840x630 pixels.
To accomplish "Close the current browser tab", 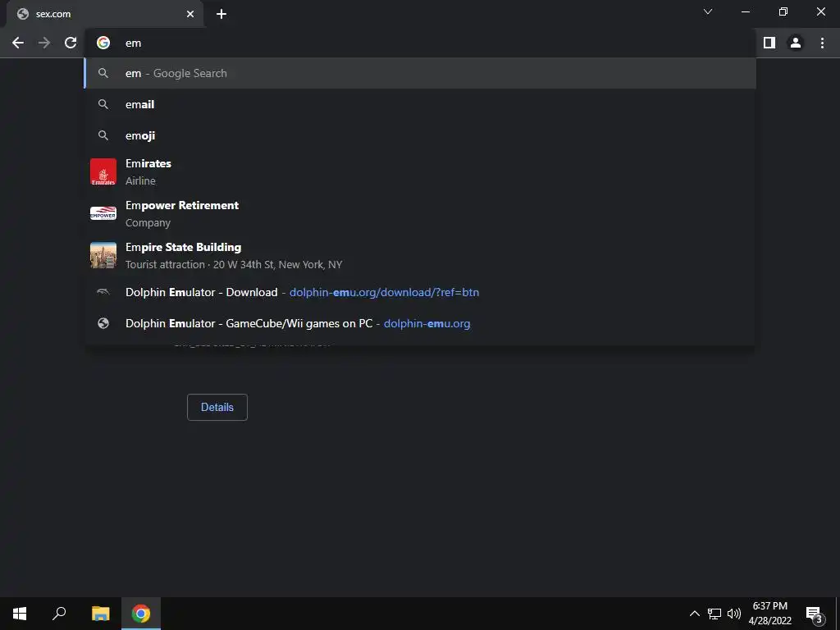I will coord(190,14).
